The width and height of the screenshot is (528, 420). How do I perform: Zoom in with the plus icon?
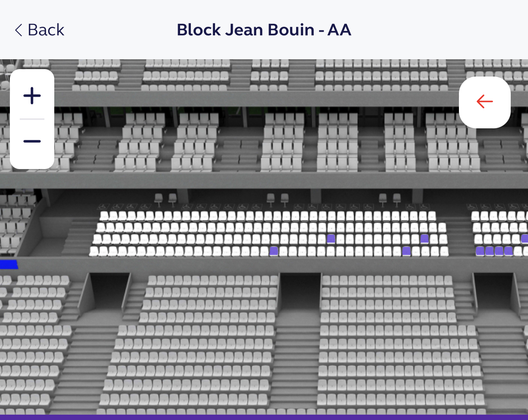32,96
